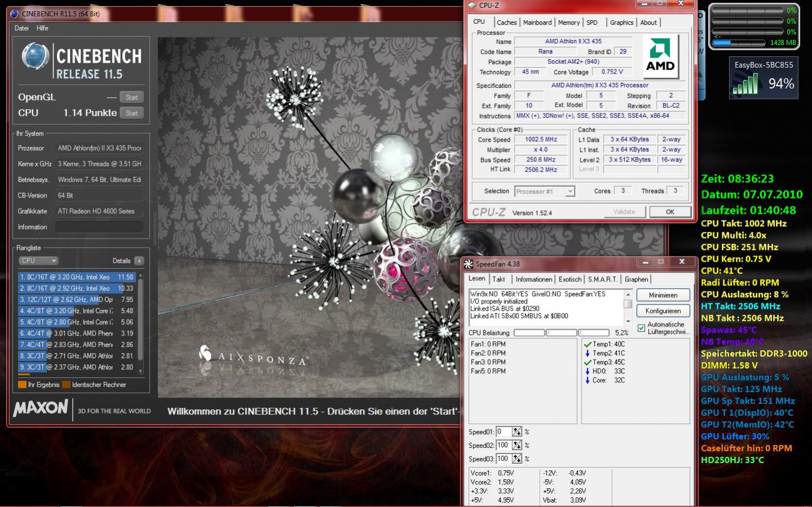Click the 1428 MB memory bar gadget
The width and height of the screenshot is (812, 507).
tap(739, 42)
